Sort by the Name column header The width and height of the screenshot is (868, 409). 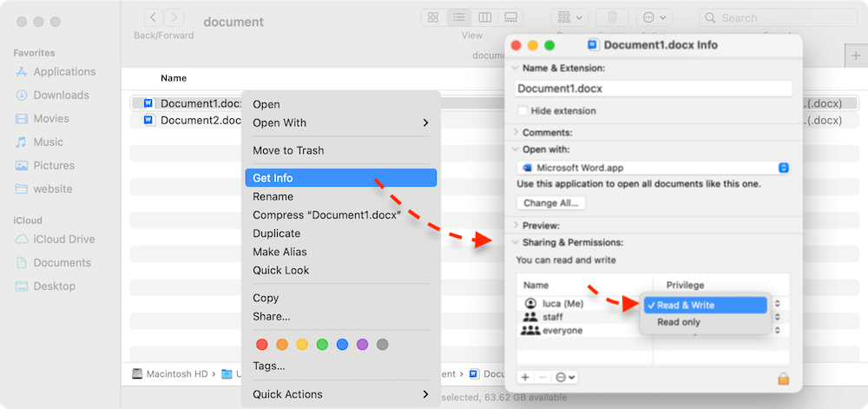tap(174, 78)
